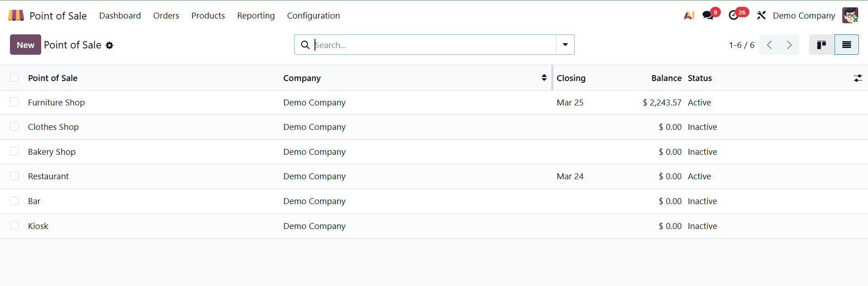Focus the Search input field
Viewport: 868px width, 286px height.
tap(434, 45)
